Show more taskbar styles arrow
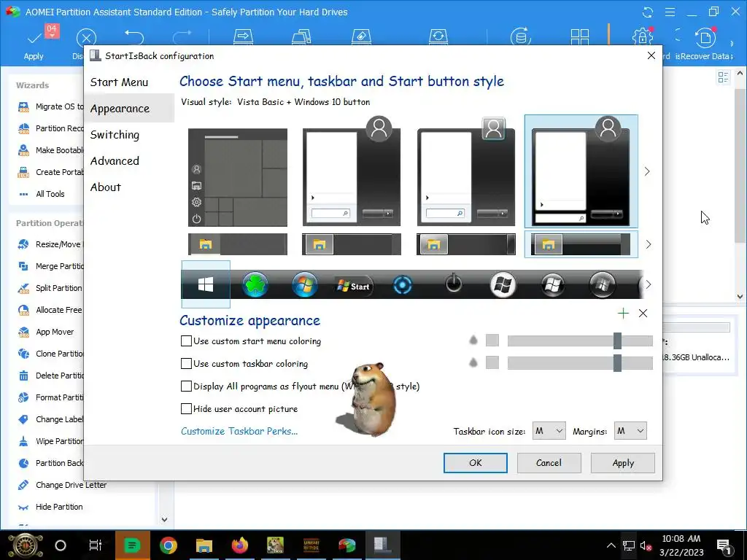This screenshot has width=747, height=560. 648,244
